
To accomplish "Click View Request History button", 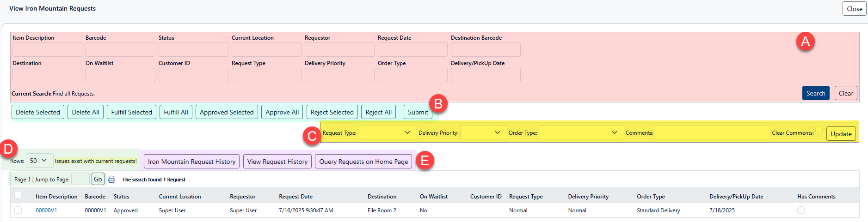I will tap(277, 162).
